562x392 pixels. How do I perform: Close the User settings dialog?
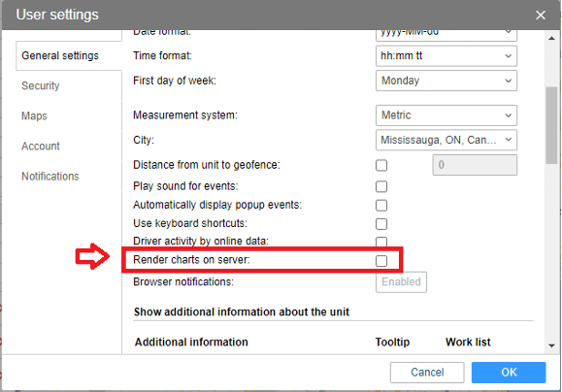(540, 16)
